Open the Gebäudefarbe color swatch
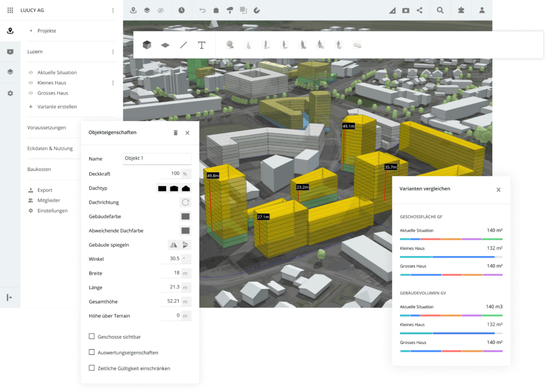The width and height of the screenshot is (546, 392). tap(186, 217)
